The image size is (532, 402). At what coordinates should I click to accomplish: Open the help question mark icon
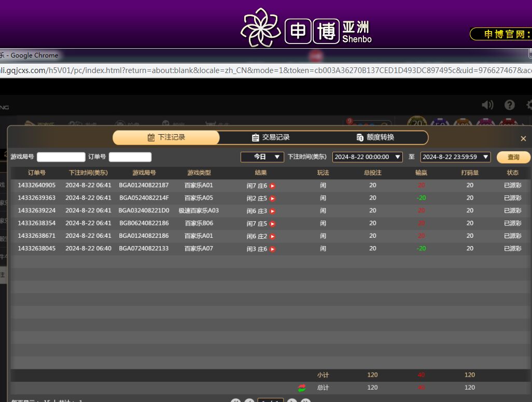[510, 105]
